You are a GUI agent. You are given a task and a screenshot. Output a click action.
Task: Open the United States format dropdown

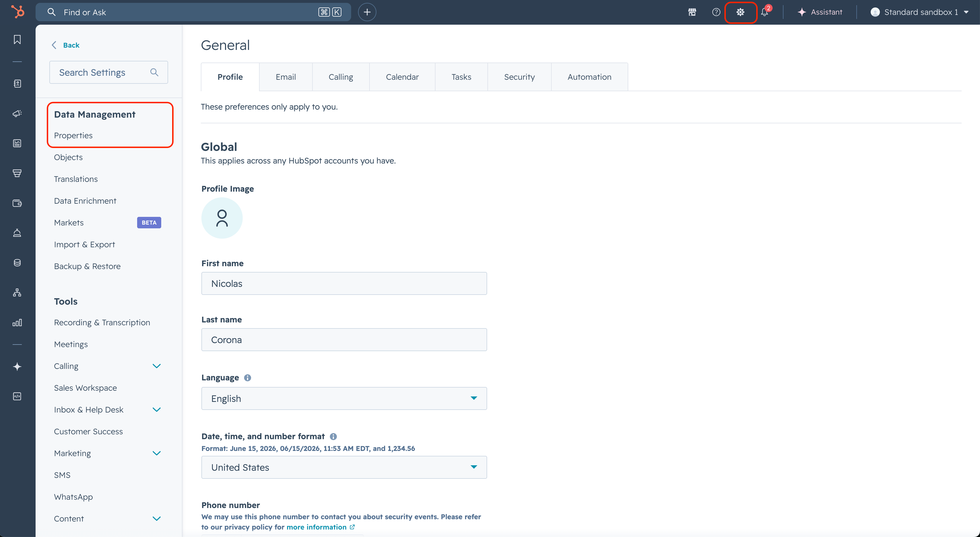[344, 467]
